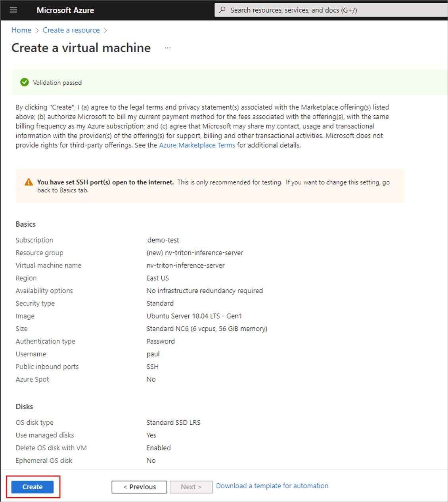The height and width of the screenshot is (502, 448).
Task: Open more options via the ellipsis beside title
Action: pos(167,47)
